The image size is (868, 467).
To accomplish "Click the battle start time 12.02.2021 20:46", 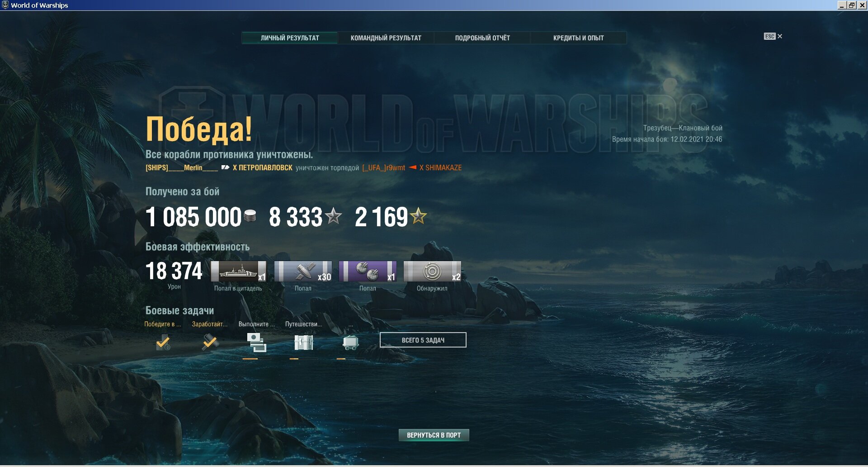I will pyautogui.click(x=696, y=139).
